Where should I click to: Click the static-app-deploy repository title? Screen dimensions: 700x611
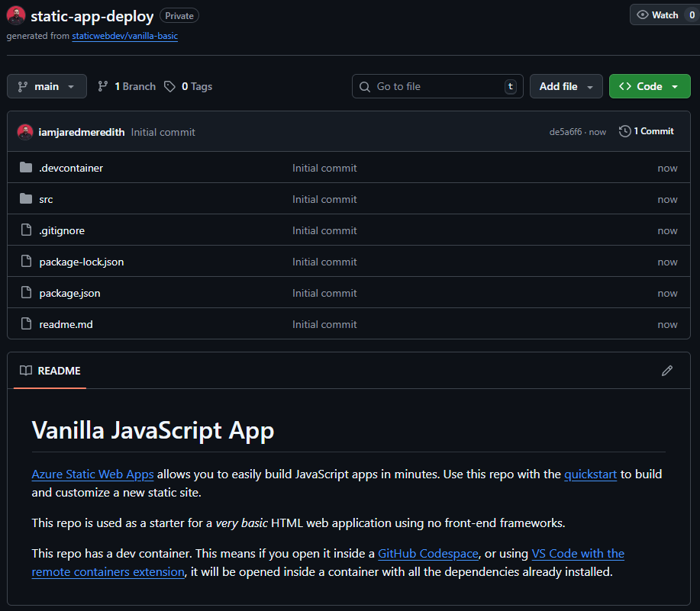(x=92, y=16)
